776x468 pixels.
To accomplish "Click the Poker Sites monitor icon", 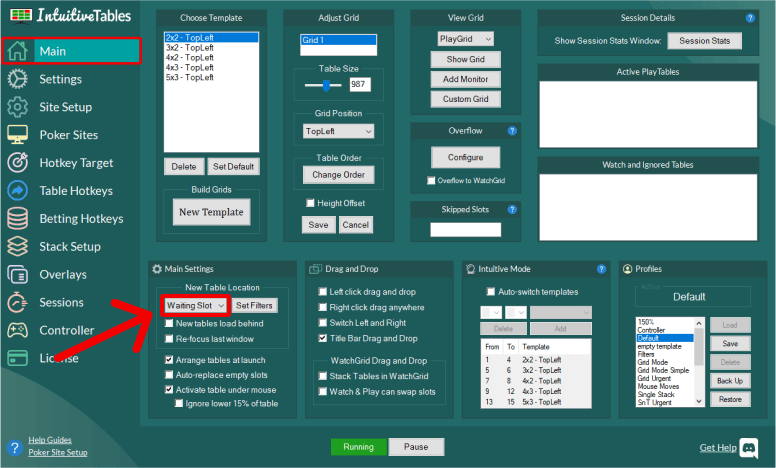I will click(x=18, y=135).
